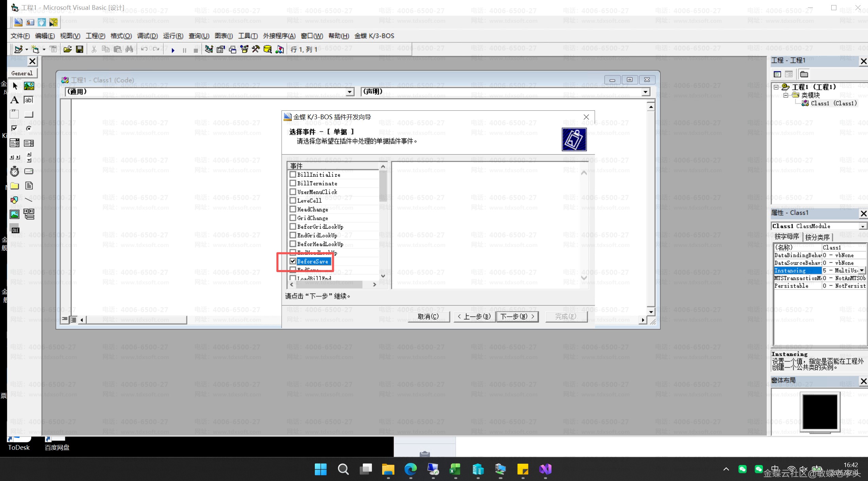Screen dimensions: 868x481
Task: Show hidden system tray icons chevron
Action: 726,469
